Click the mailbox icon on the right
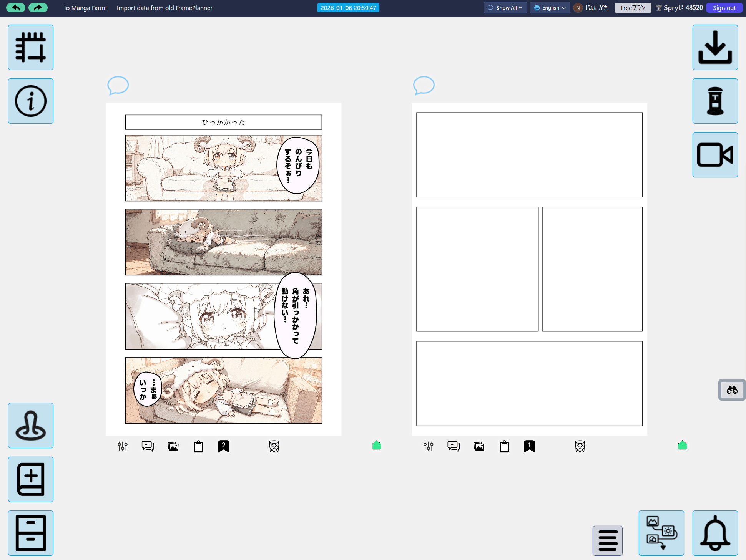The width and height of the screenshot is (746, 560). [x=715, y=101]
